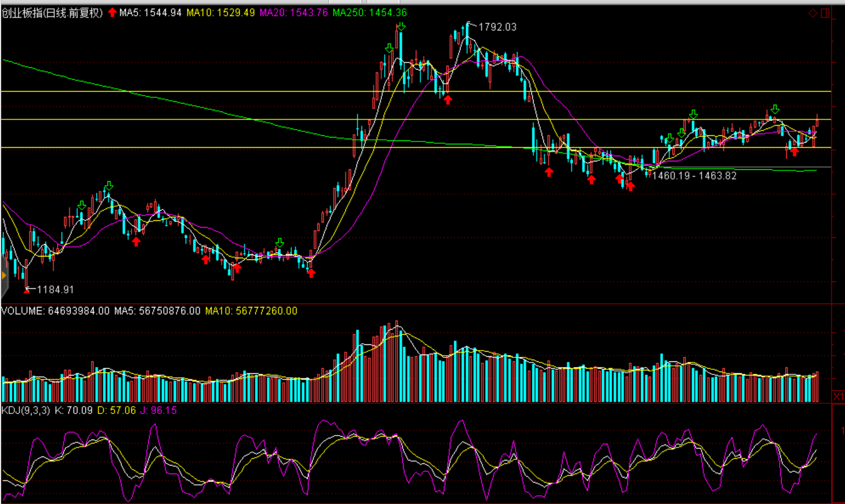
Task: Click the 1184.91 low price label
Action: 55,290
